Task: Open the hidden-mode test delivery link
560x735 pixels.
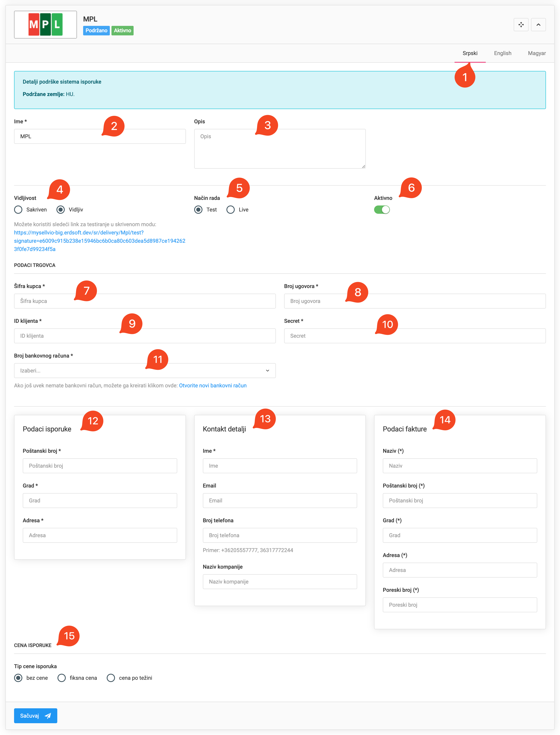Action: [x=99, y=241]
